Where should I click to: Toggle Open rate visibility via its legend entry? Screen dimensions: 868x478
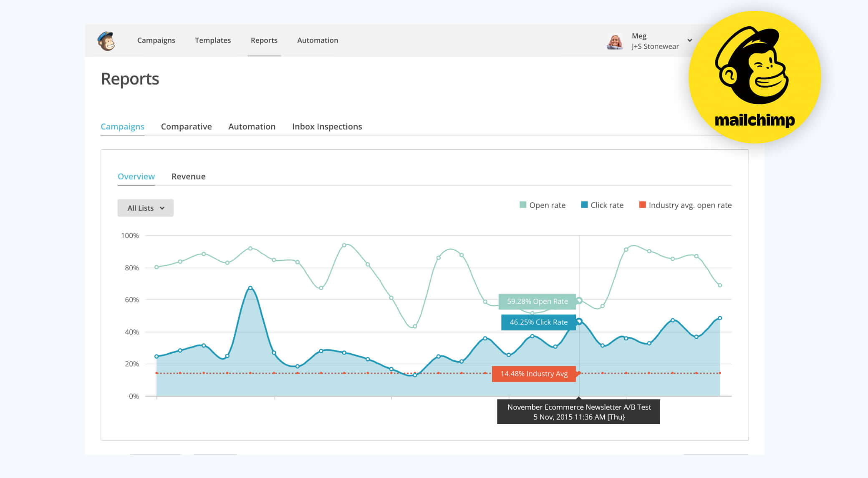(x=548, y=205)
